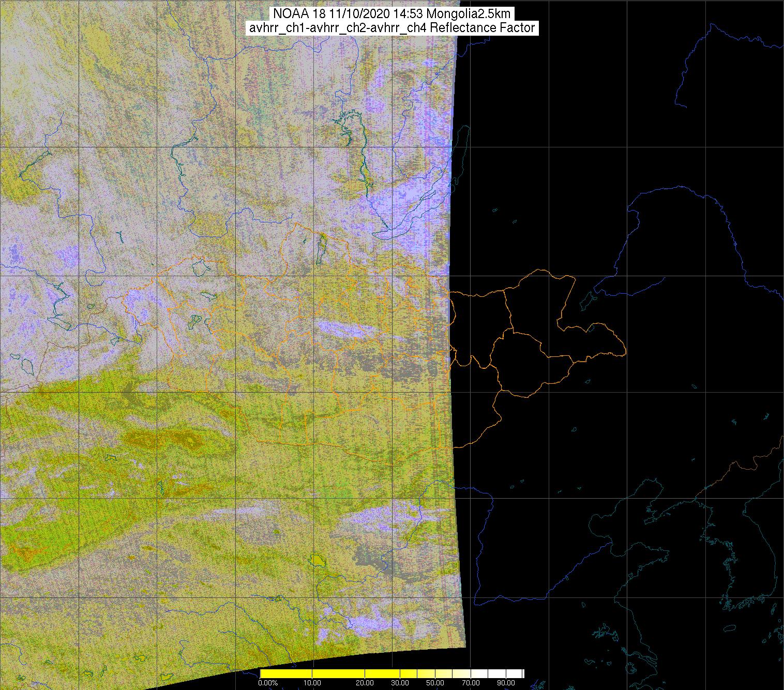The width and height of the screenshot is (784, 690).
Task: Click the "avhrr_ch1-avhrr_ch2-avhrr_ch4 Reflectance Factor" subtitle
Action: (x=391, y=28)
